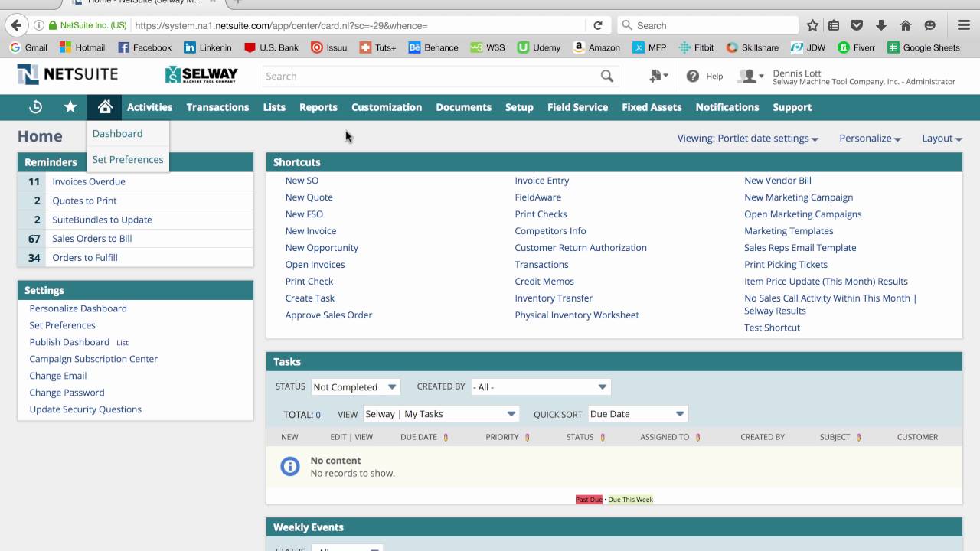The width and height of the screenshot is (980, 551).
Task: Click the New SO shortcut
Action: (x=302, y=181)
